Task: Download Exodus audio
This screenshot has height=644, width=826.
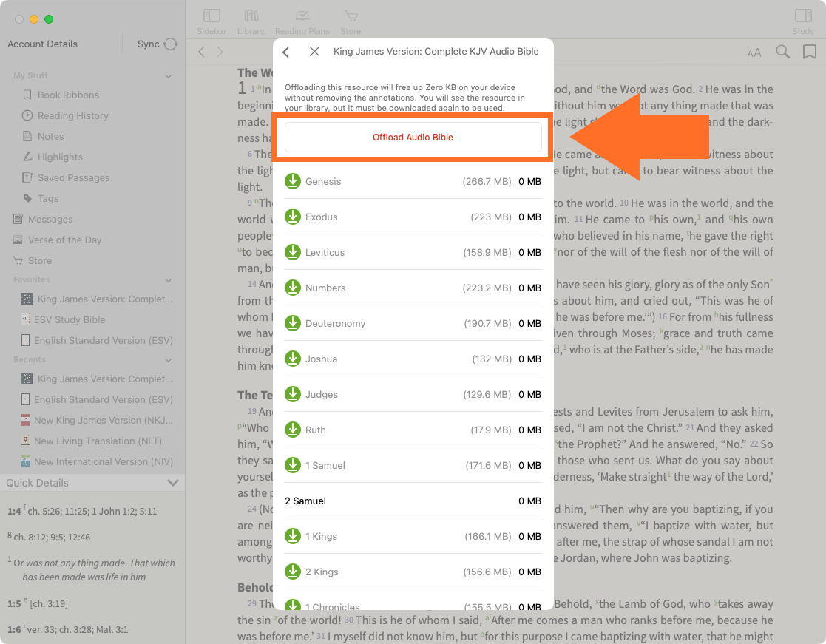Action: (293, 217)
